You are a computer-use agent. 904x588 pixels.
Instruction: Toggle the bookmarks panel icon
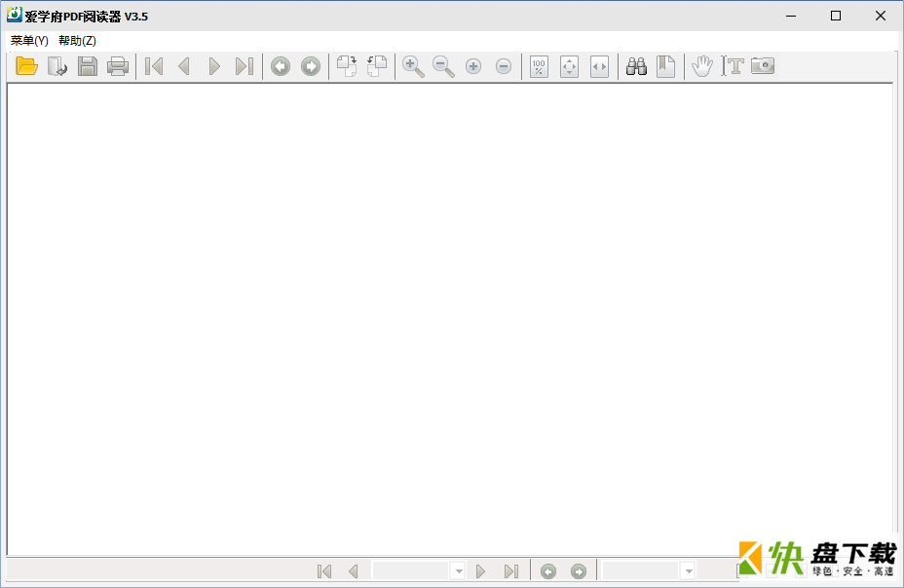tap(666, 66)
